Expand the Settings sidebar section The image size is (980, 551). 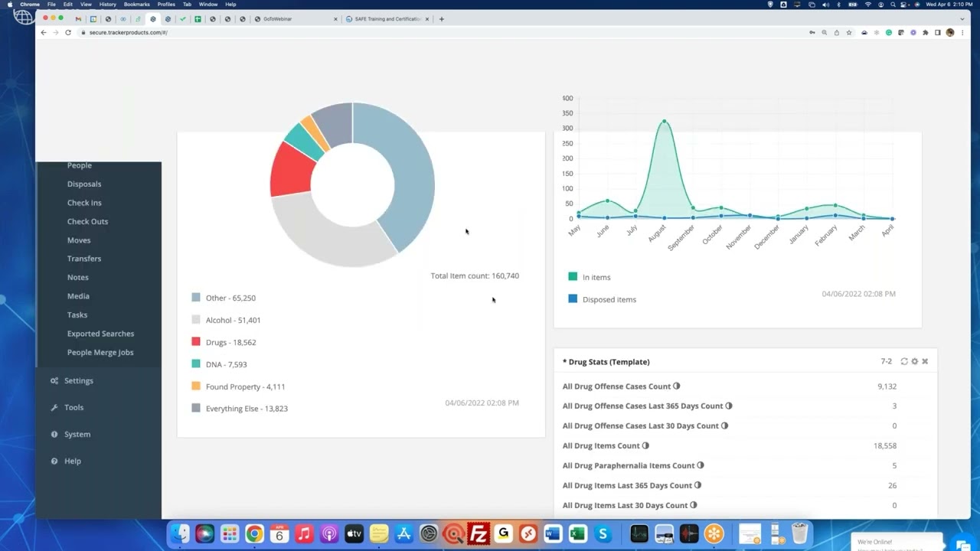click(x=78, y=380)
